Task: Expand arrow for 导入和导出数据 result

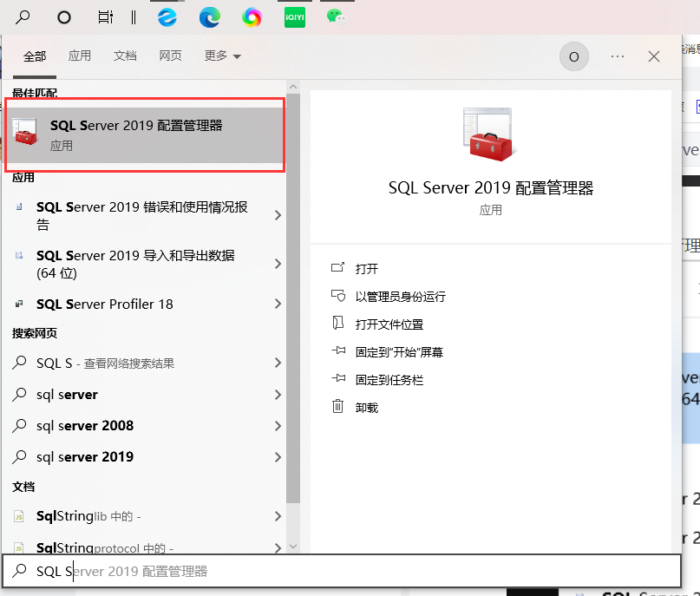Action: click(278, 264)
